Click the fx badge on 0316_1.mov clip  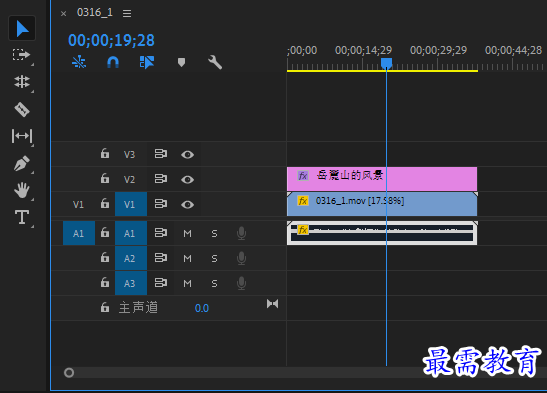click(x=303, y=201)
